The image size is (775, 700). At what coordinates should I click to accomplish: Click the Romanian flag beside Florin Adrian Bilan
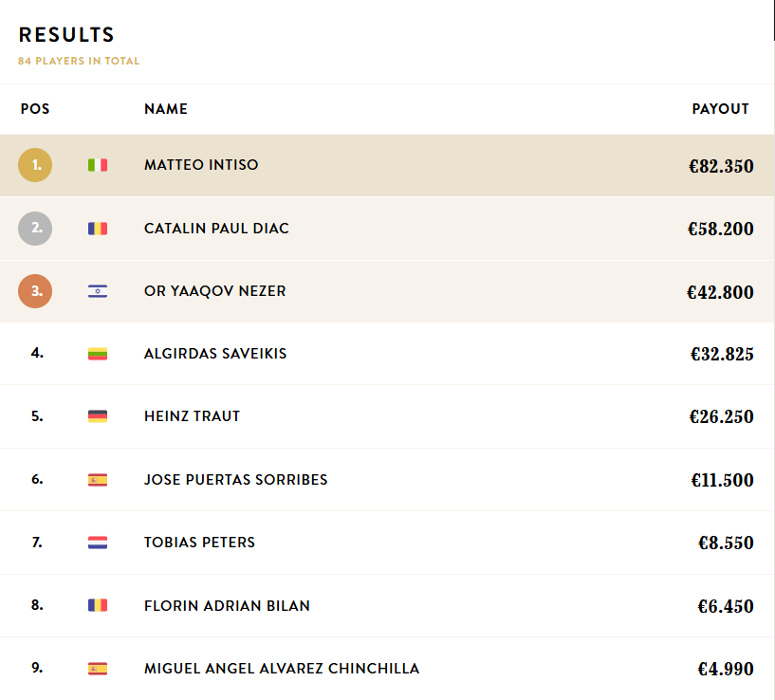pos(97,605)
